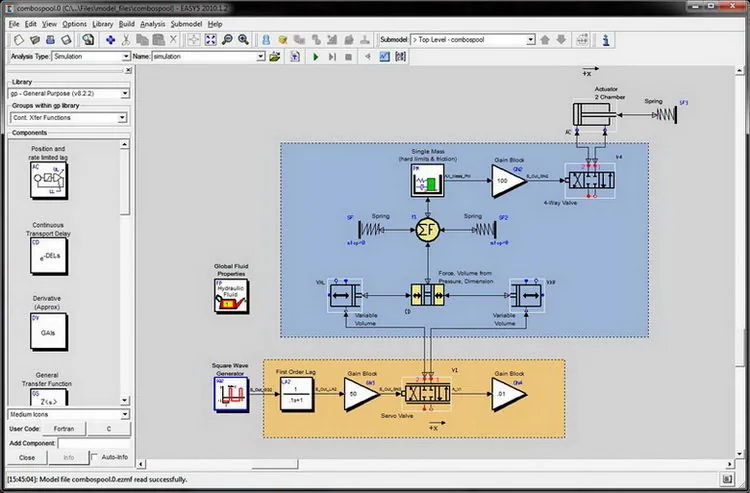The image size is (750, 493).
Task: Click the blue info icon
Action: 606,40
